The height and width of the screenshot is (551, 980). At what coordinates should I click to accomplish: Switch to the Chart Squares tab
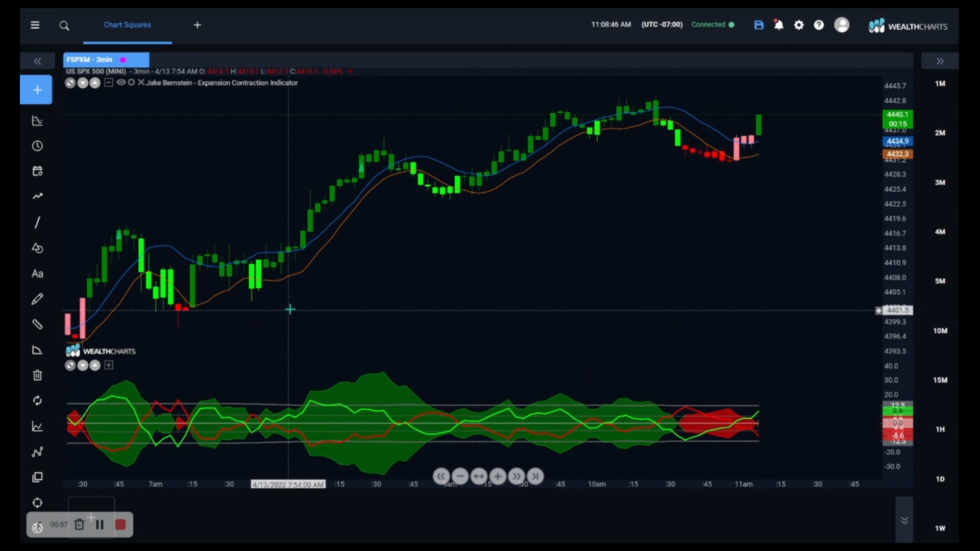(127, 25)
